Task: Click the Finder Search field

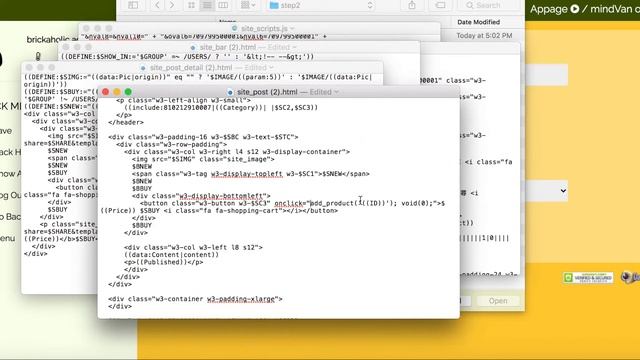Action: click(488, 5)
